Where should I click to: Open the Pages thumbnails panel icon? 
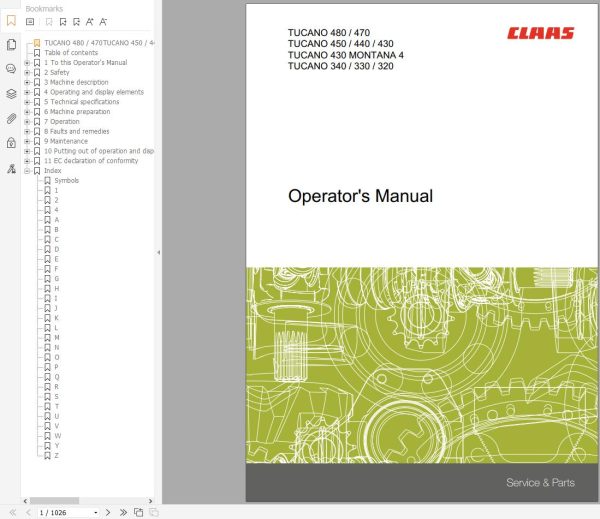pos(11,45)
